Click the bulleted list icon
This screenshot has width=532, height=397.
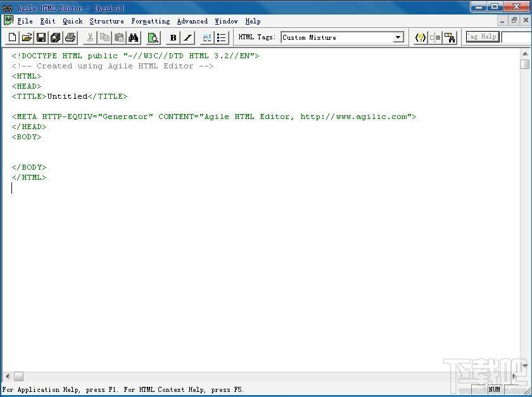(x=222, y=37)
